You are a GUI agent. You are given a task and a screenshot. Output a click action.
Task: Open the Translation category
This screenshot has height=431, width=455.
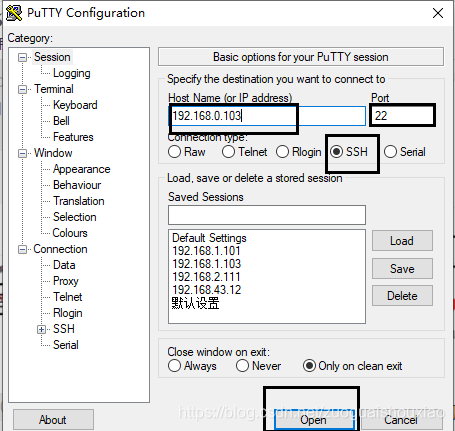79,201
